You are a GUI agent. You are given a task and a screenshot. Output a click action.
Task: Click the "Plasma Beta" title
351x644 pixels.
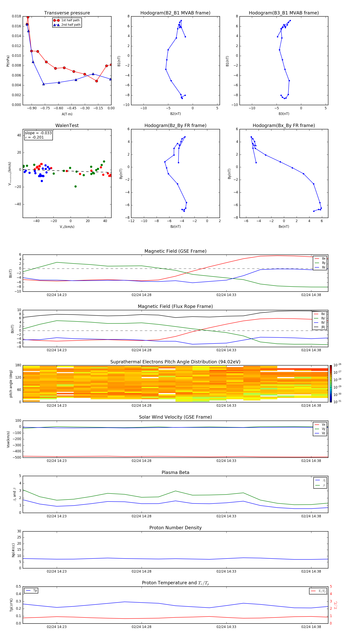(175, 472)
